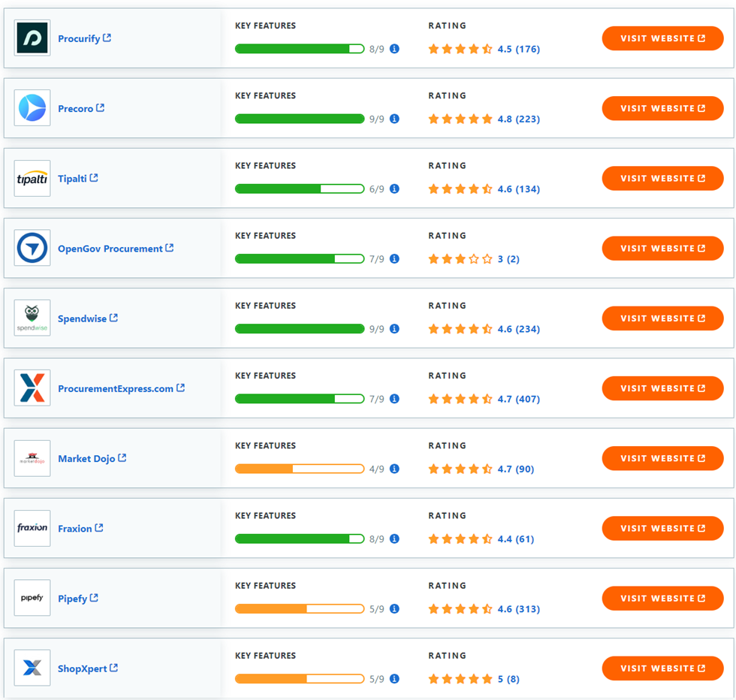
Task: Click the ProcurementExpress.com logo icon
Action: coord(32,388)
